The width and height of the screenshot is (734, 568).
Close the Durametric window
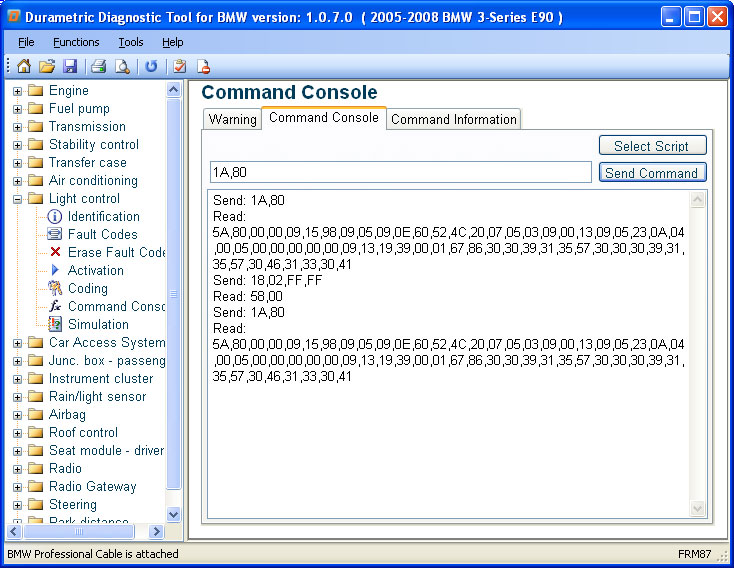coord(718,17)
